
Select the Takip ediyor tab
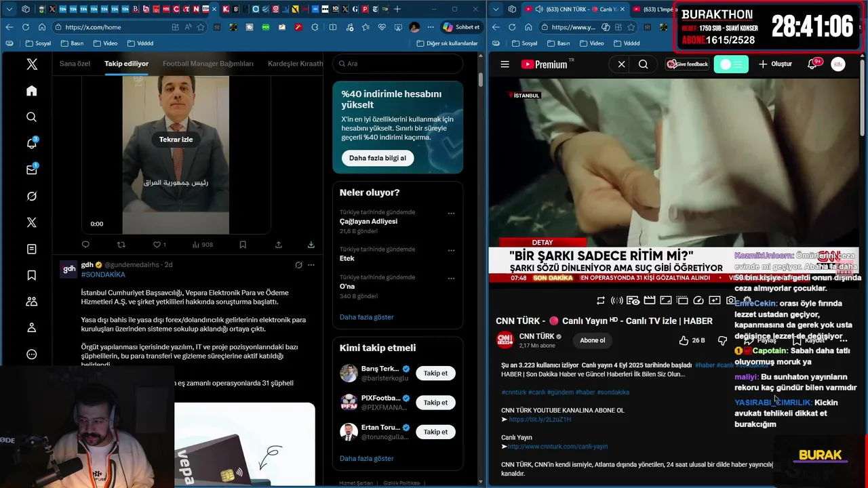coord(126,64)
